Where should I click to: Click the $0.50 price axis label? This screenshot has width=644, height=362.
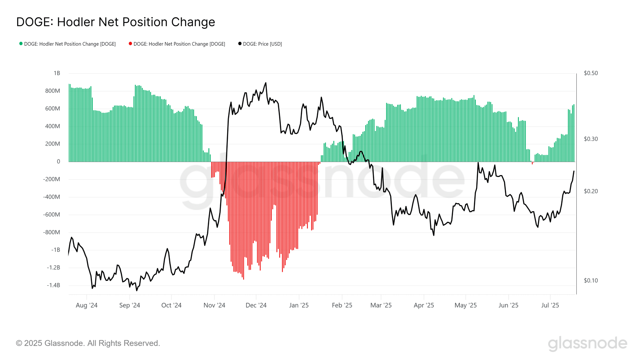pos(591,73)
